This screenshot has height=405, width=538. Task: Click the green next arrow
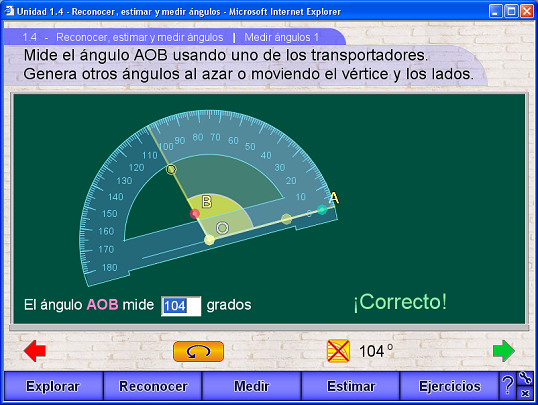click(x=504, y=351)
